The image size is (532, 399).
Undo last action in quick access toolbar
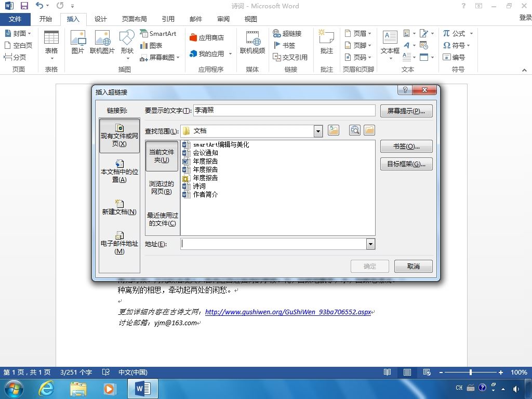[x=39, y=6]
